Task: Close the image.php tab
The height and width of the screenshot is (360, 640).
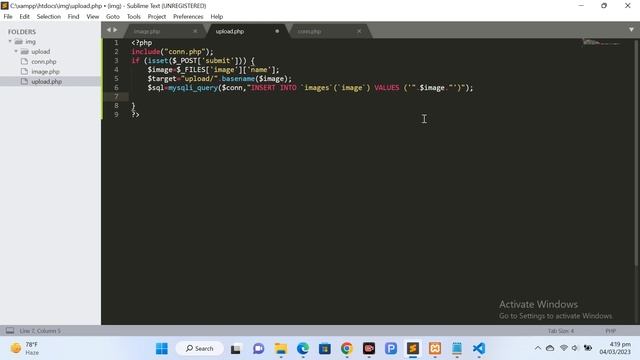Action: 195,31
